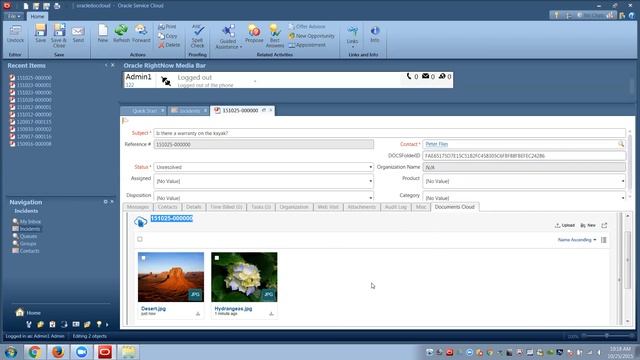Click the Propose icon

(254, 33)
